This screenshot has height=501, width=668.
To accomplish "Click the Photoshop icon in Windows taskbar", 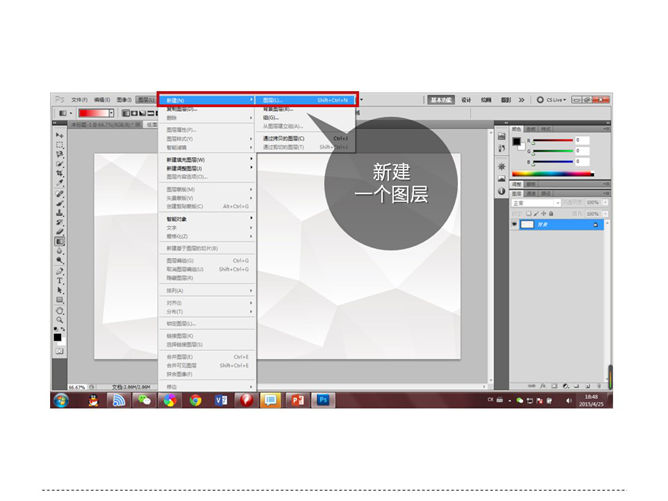I will 323,400.
